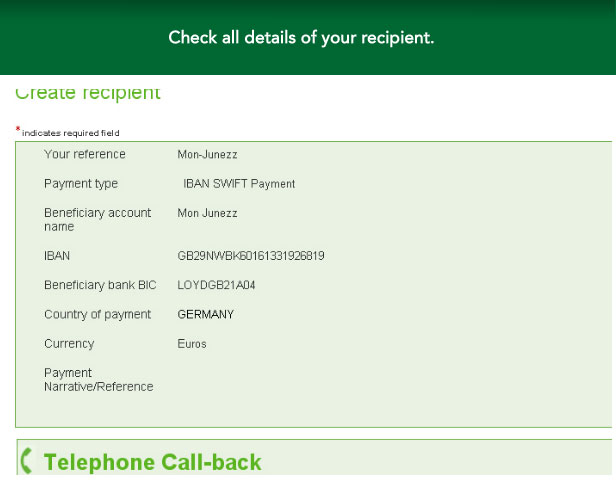Click the red required-field asterisk

point(18,129)
